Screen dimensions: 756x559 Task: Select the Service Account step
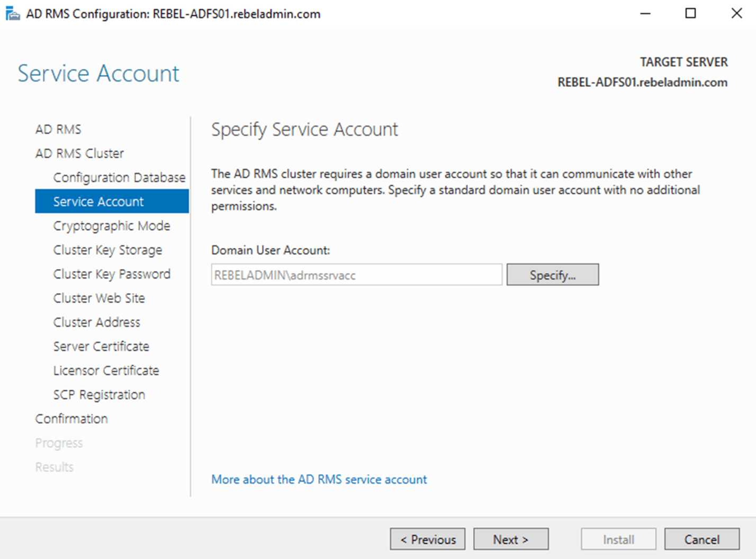[x=98, y=201]
